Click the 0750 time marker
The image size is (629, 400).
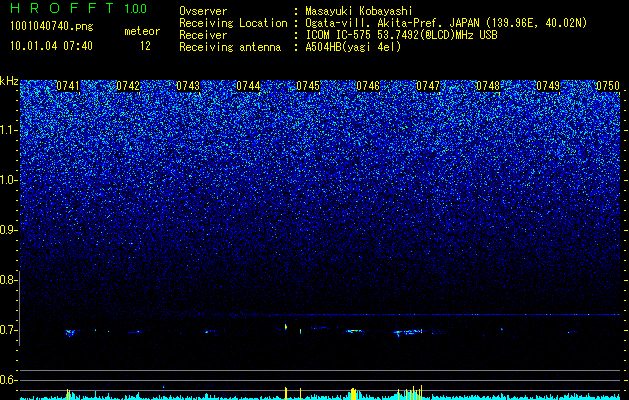coord(608,86)
